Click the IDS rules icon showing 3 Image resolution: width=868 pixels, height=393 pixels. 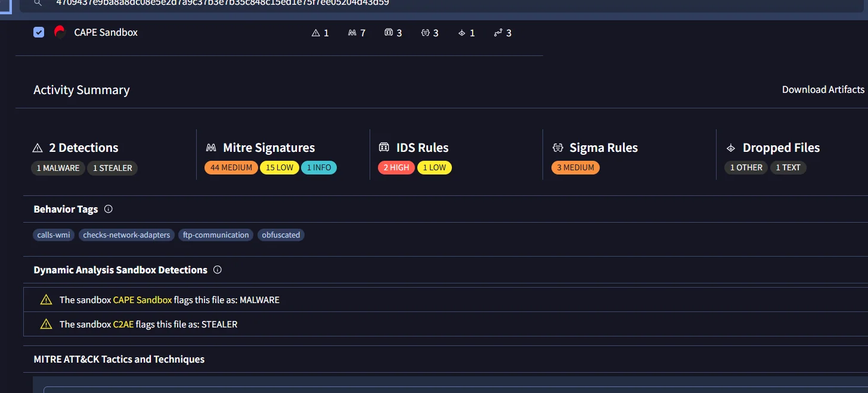tap(389, 33)
